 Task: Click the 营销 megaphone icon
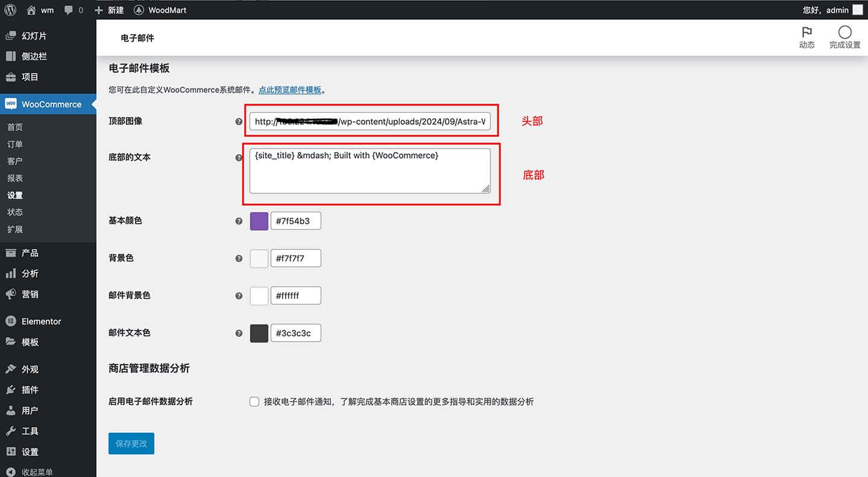[11, 294]
